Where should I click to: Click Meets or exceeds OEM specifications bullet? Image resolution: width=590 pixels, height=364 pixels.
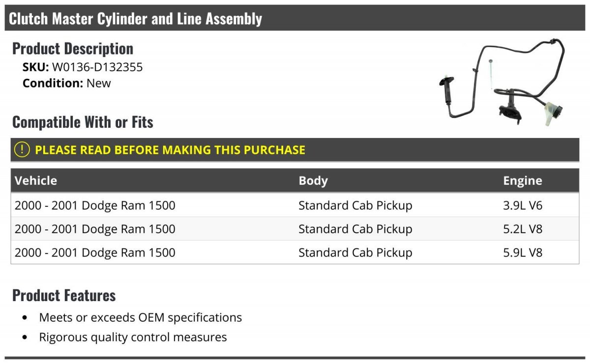[x=140, y=317]
